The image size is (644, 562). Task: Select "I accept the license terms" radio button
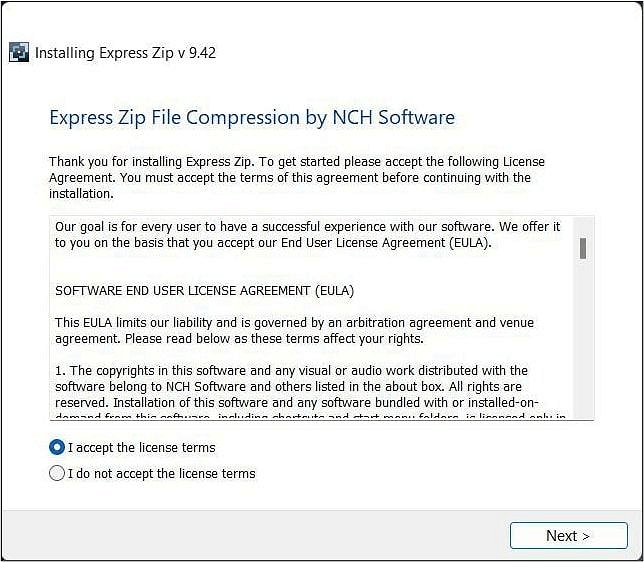57,447
